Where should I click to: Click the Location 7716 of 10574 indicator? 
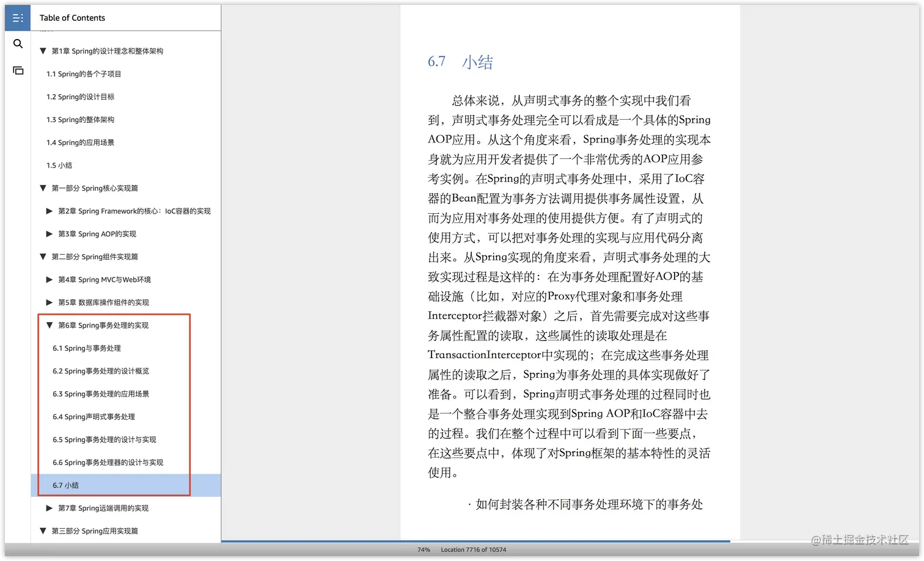(474, 550)
